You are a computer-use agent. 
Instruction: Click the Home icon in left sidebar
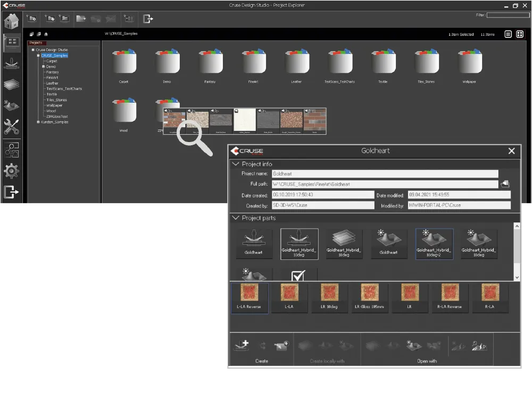pyautogui.click(x=12, y=21)
